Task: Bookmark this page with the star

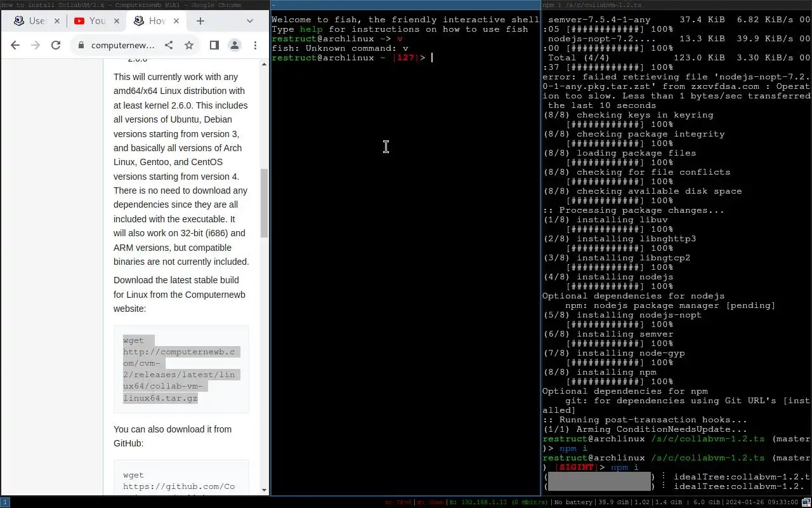Action: tap(189, 45)
